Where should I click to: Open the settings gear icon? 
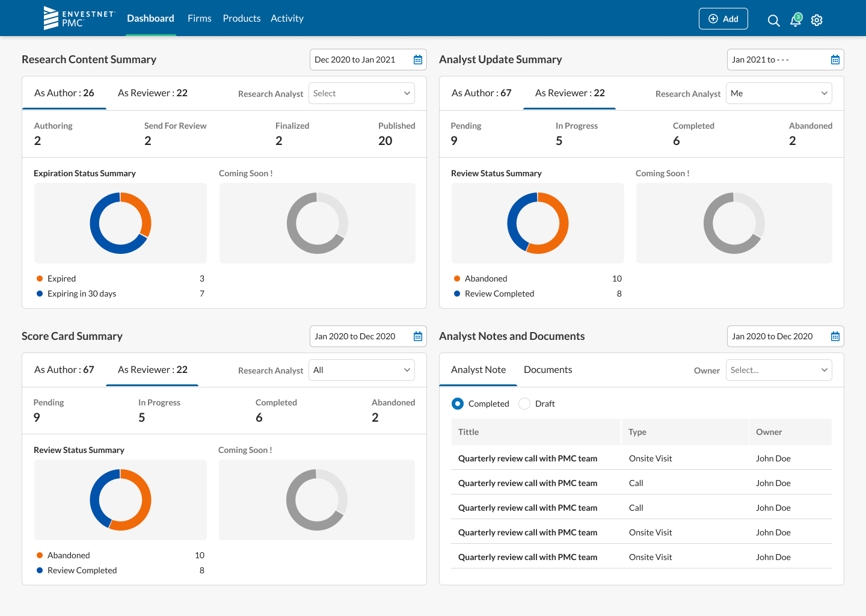(x=817, y=20)
